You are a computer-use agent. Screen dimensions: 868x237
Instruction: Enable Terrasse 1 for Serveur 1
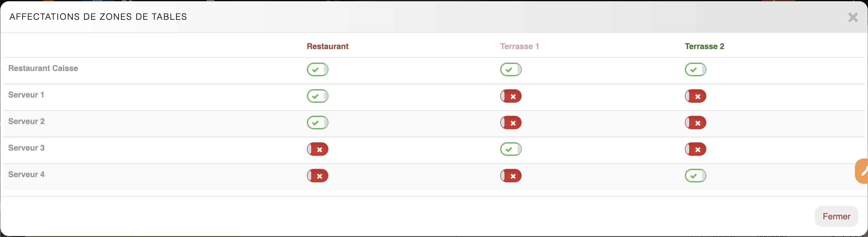click(511, 96)
